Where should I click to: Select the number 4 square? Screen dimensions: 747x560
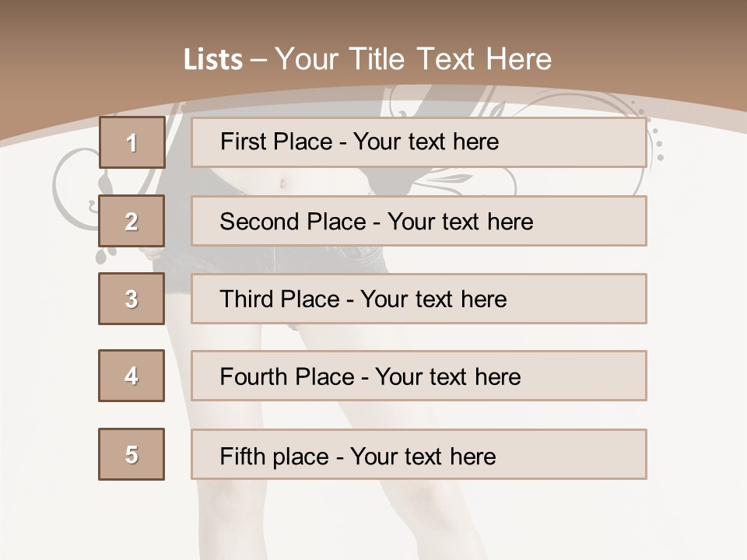point(132,376)
